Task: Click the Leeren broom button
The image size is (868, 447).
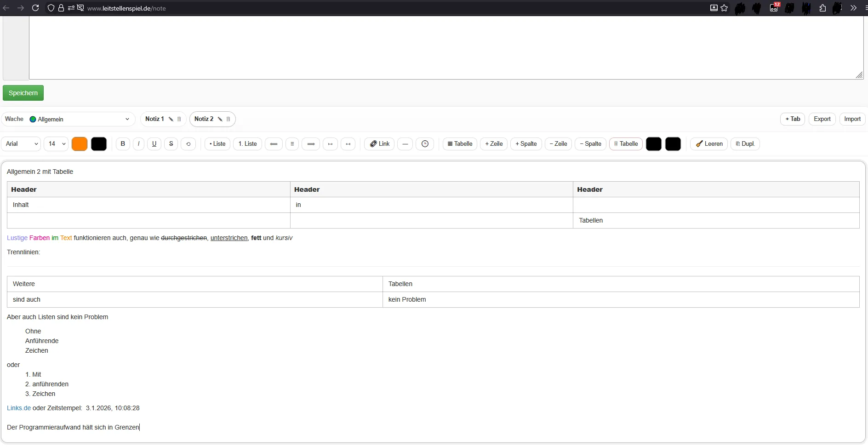Action: (709, 144)
